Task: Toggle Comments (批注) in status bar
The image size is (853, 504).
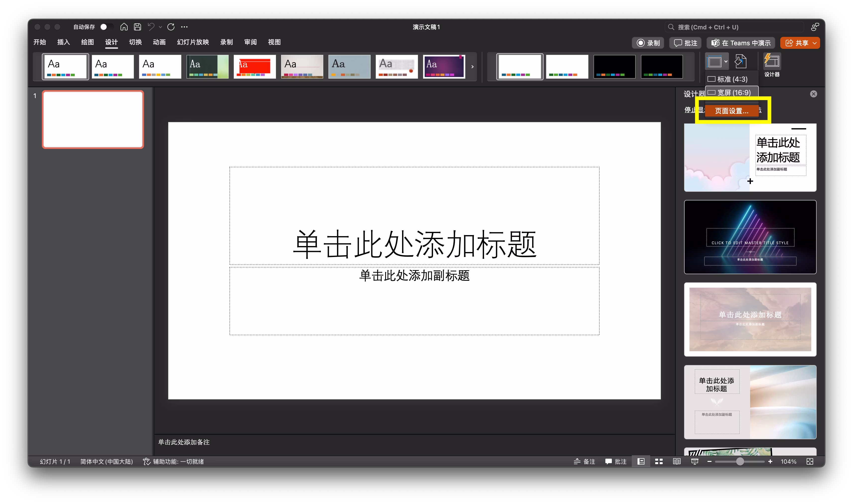Action: [x=616, y=462]
